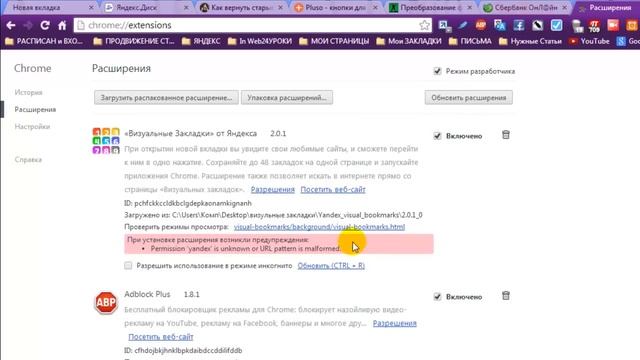Open the blue checkmark extension icon
The height and width of the screenshot is (360, 640).
click(x=556, y=25)
